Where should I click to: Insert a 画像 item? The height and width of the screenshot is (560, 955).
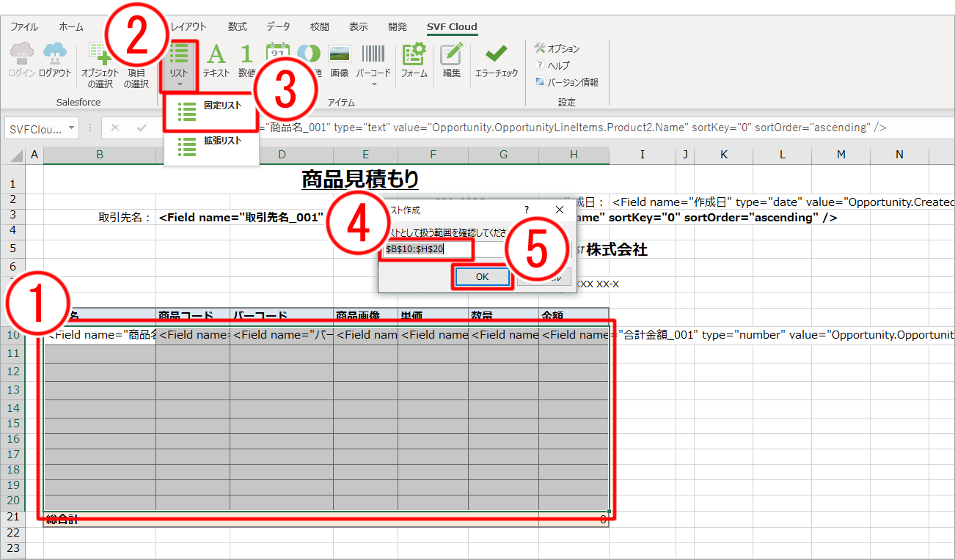[339, 60]
